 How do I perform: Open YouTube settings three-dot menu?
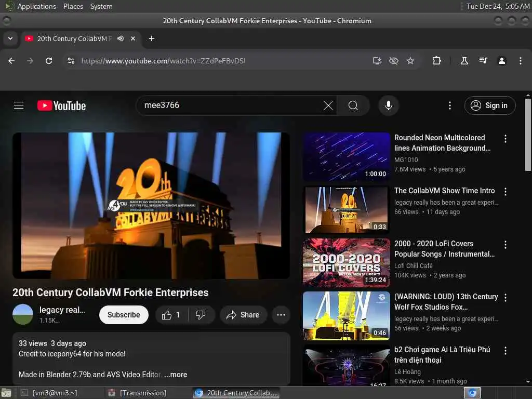(450, 105)
